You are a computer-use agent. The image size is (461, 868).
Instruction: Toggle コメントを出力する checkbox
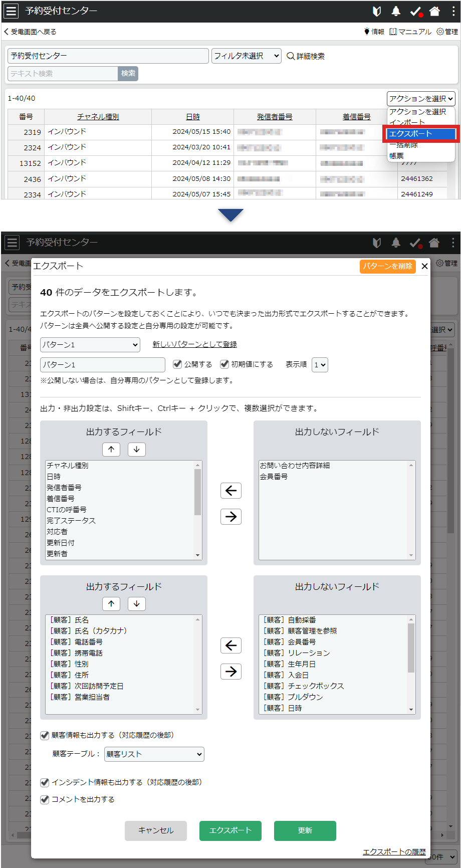(x=45, y=799)
